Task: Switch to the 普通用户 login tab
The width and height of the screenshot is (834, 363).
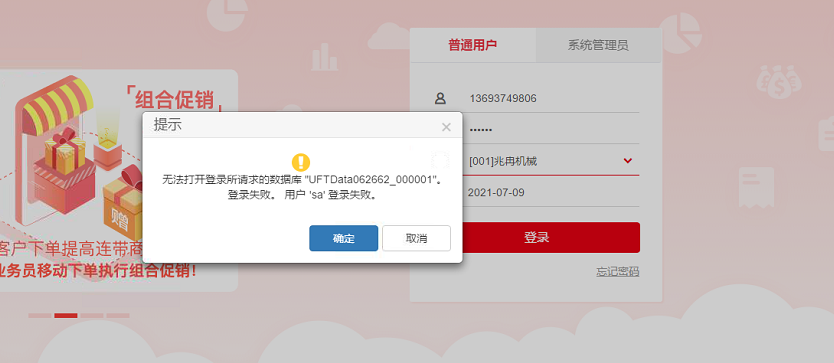Action: pyautogui.click(x=472, y=45)
